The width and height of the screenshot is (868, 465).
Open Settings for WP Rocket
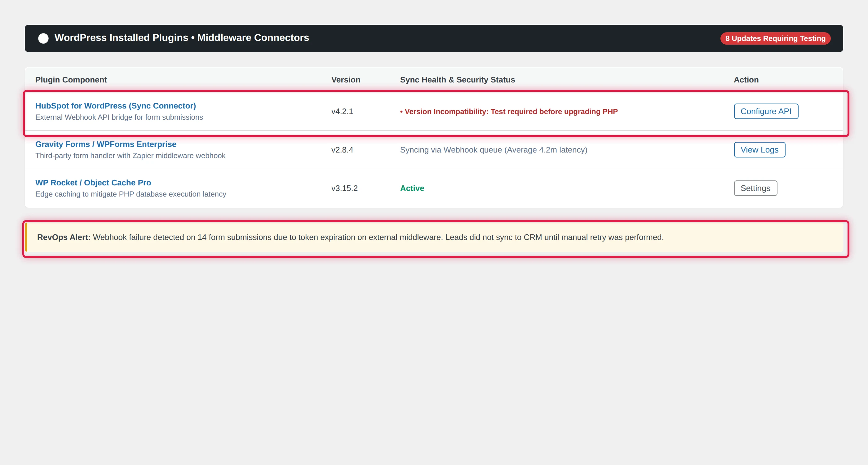point(755,188)
